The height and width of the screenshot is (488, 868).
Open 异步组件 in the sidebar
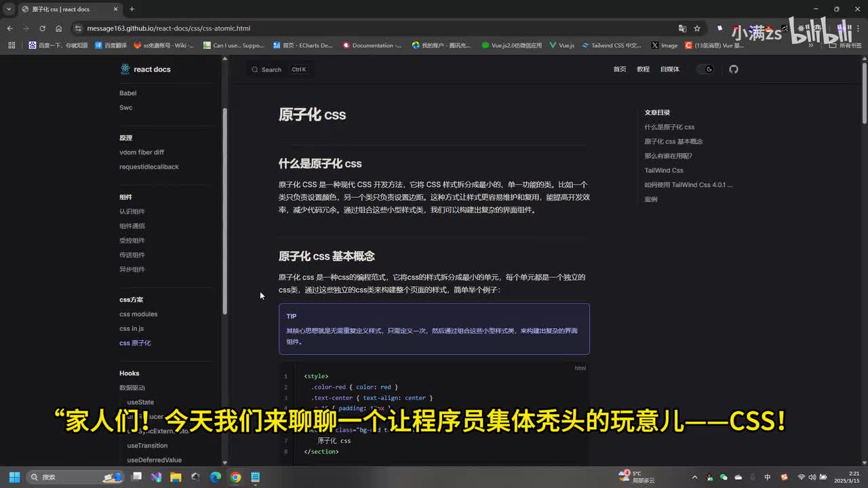coord(132,269)
